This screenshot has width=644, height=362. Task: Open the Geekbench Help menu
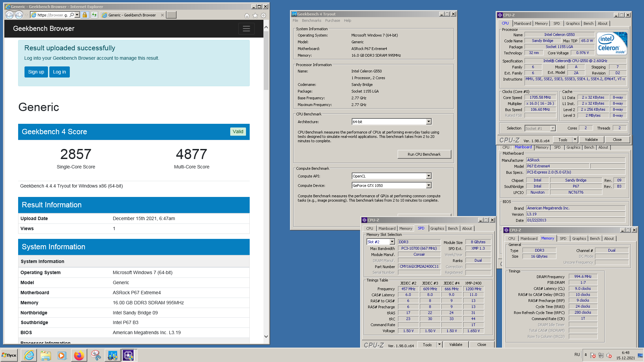click(347, 21)
